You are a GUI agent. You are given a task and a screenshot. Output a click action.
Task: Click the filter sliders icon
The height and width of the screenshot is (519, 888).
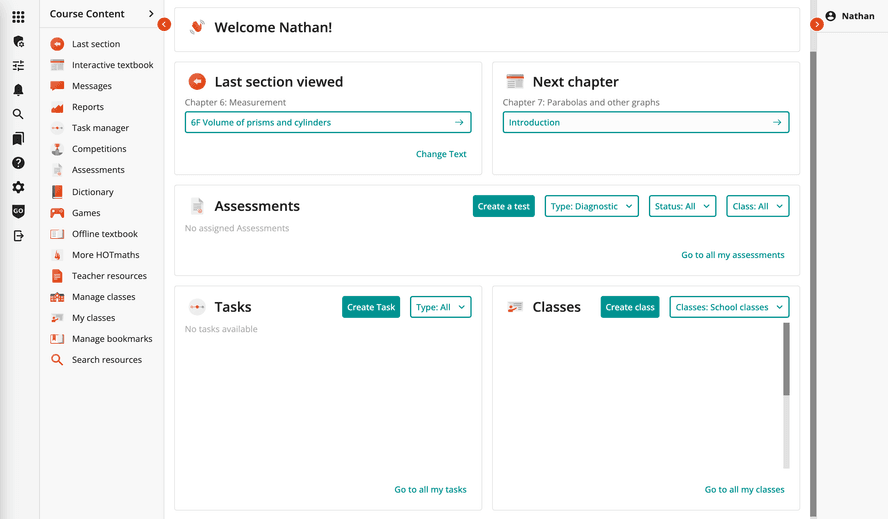[x=18, y=66]
